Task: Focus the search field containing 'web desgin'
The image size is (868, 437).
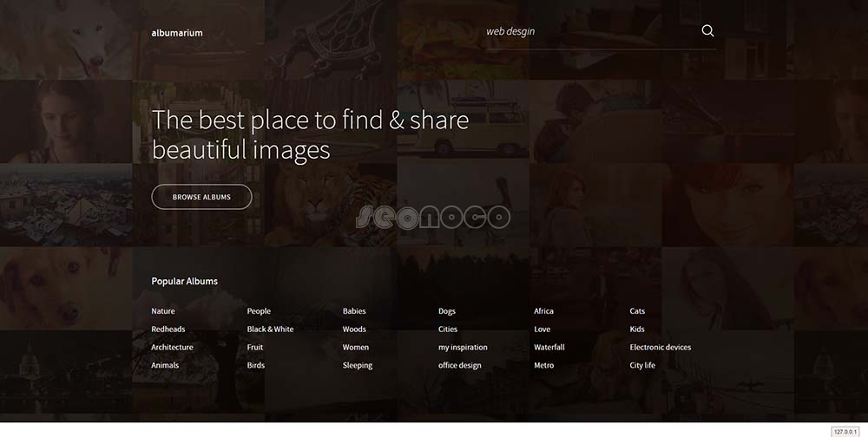Action: coord(582,31)
